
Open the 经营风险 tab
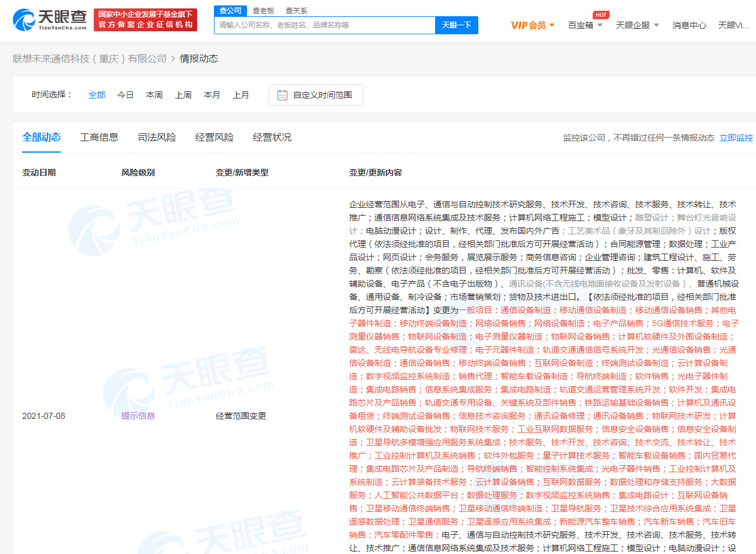(215, 137)
